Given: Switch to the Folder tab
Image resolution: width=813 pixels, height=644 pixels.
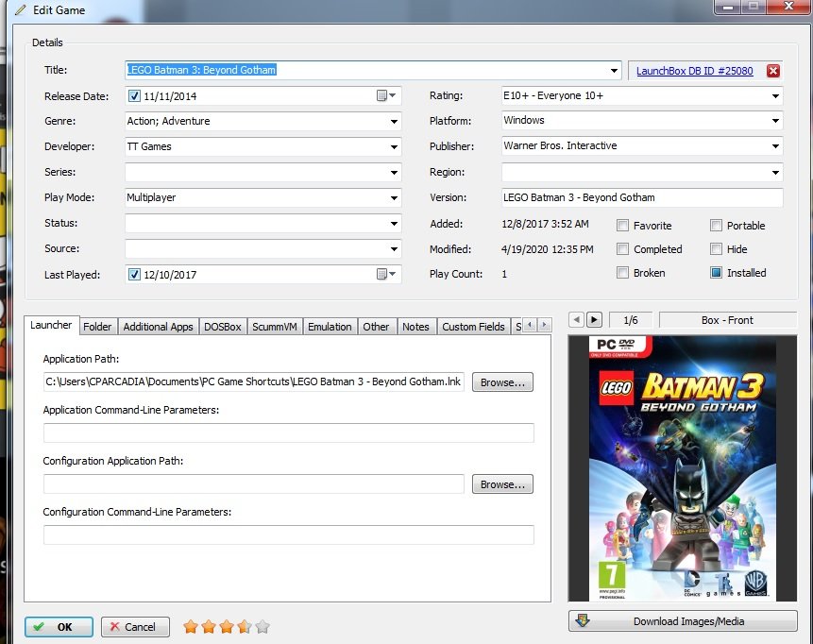Looking at the screenshot, I should point(97,327).
